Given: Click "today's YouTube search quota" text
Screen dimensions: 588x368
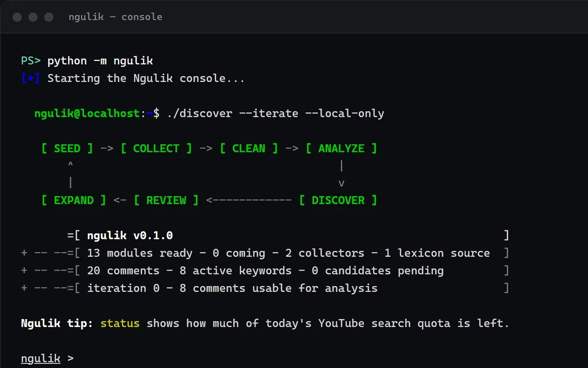Looking at the screenshot, I should click(358, 323).
